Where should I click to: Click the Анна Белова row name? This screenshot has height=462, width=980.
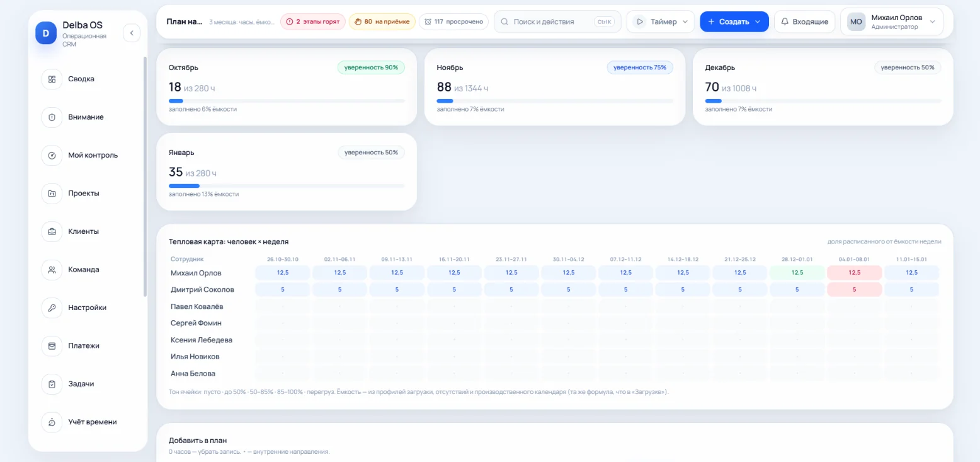(193, 374)
